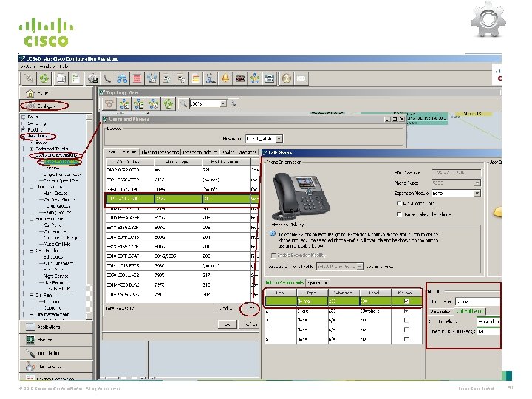
Task: Click Refresh in the Users and Phones window
Action: [250, 324]
